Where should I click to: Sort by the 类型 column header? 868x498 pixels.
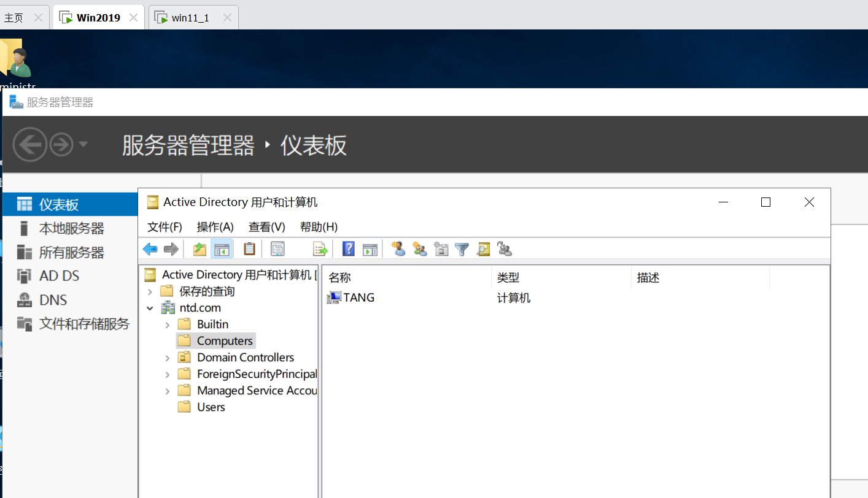click(x=562, y=278)
